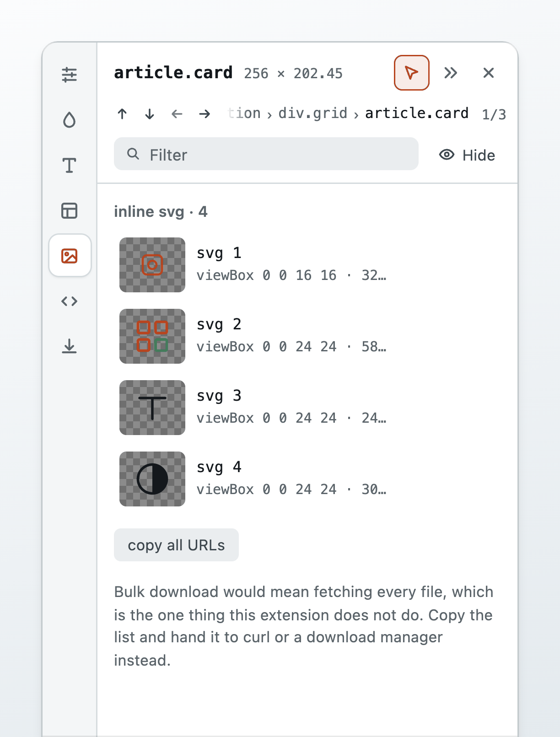Select div.grid in the breadcrumb path

(x=313, y=113)
